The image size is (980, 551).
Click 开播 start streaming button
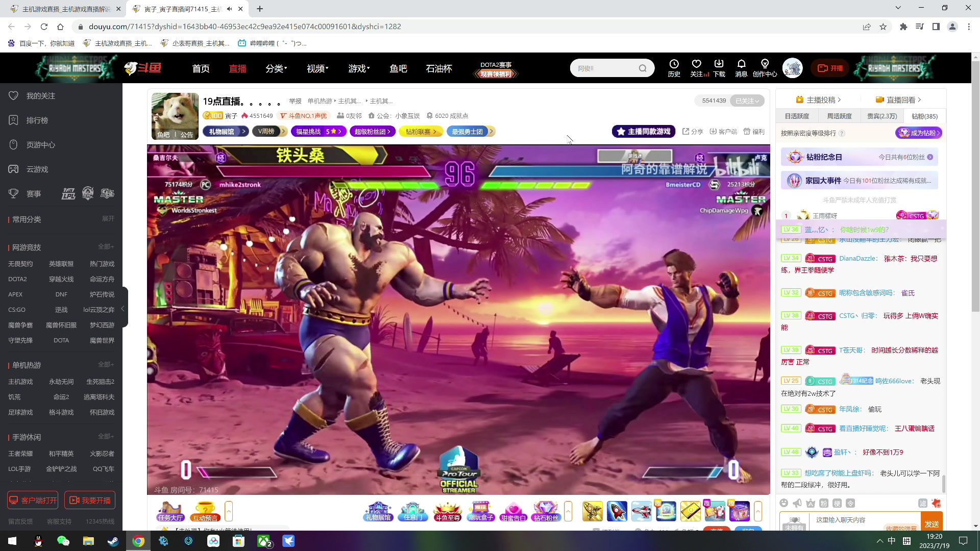(830, 68)
